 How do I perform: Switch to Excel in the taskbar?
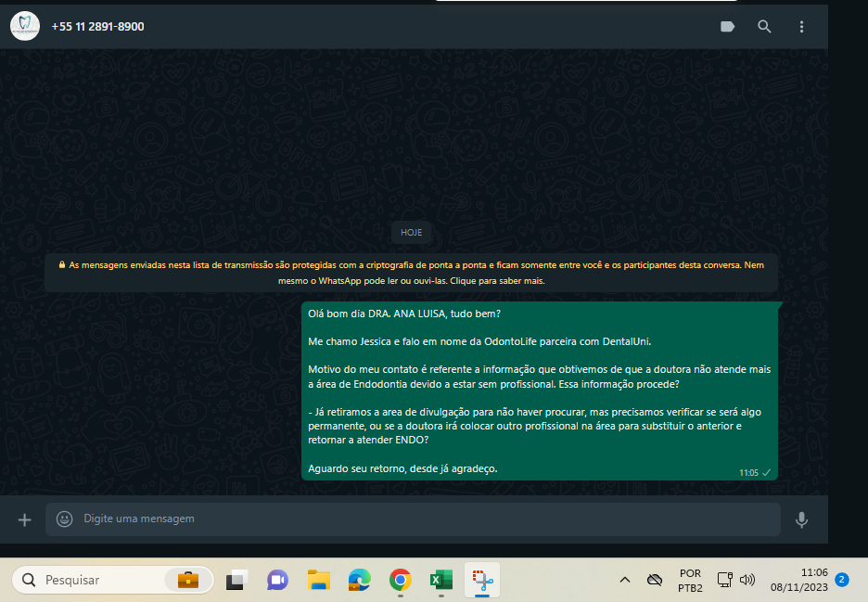coord(440,580)
